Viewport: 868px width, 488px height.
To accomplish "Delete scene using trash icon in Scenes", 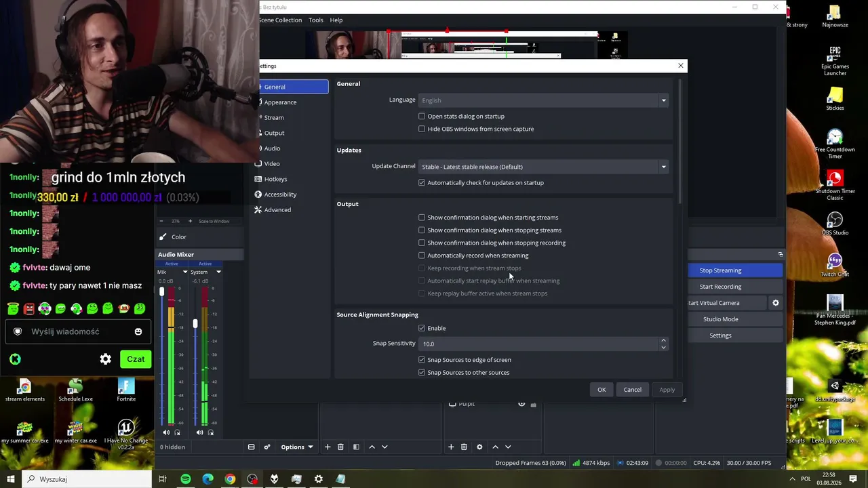I will tap(340, 447).
